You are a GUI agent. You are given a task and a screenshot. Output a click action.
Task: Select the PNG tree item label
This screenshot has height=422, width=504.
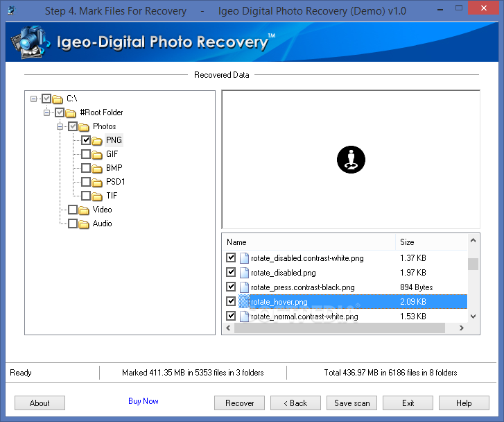pyautogui.click(x=114, y=140)
